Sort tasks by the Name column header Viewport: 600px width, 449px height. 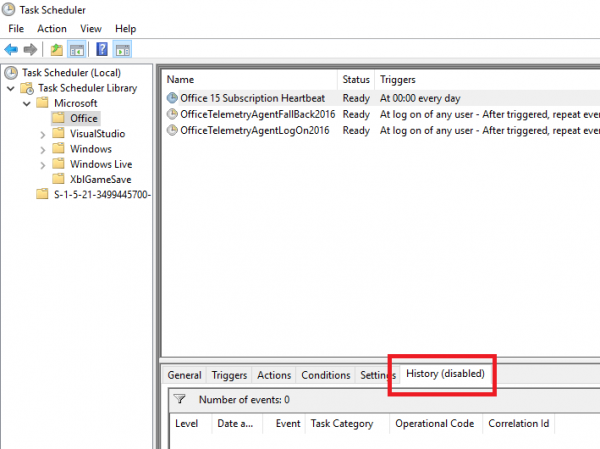(251, 80)
